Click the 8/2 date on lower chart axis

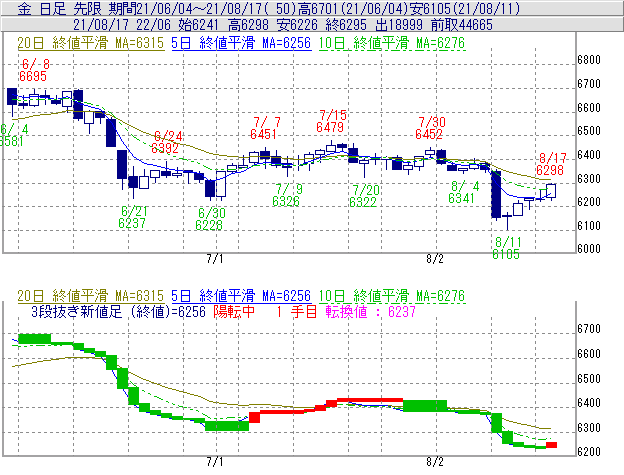pyautogui.click(x=435, y=462)
